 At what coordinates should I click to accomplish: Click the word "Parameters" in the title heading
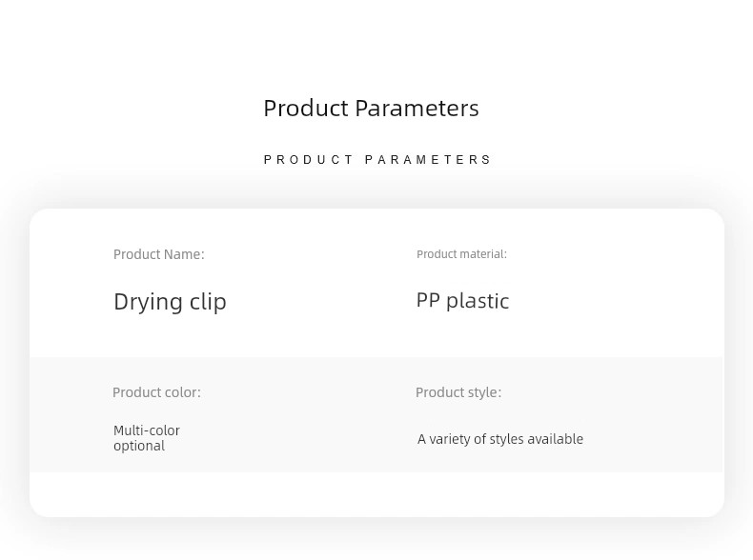pyautogui.click(x=417, y=109)
